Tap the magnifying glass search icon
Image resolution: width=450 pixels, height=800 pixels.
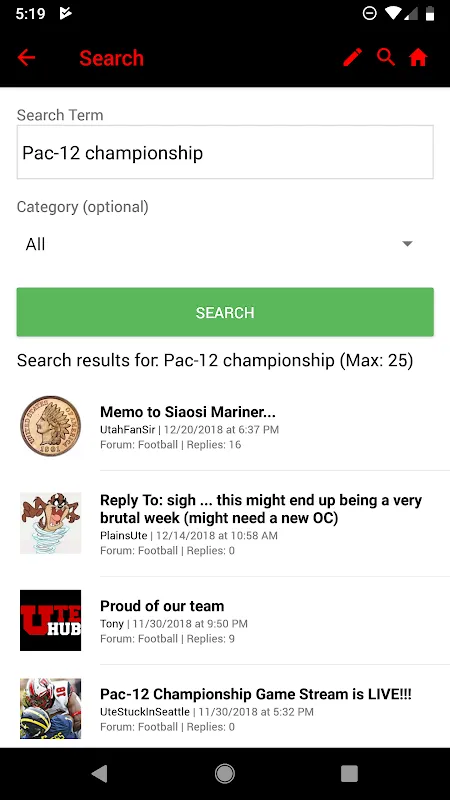pos(386,57)
